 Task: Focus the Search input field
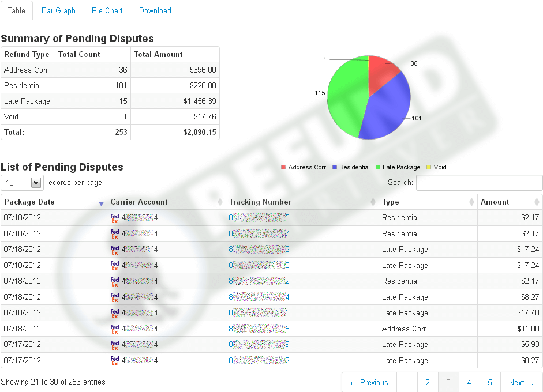[x=479, y=183]
